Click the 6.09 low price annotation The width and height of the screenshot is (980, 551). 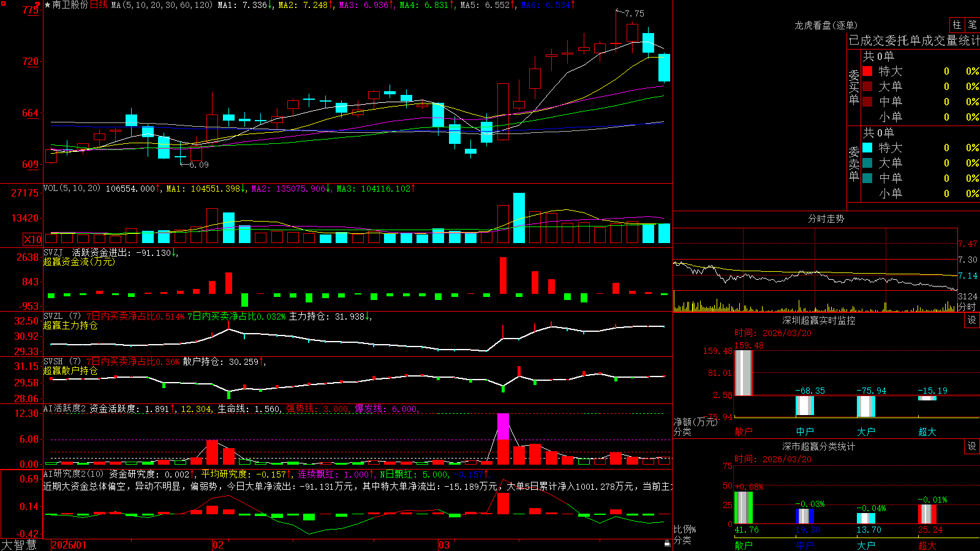(x=199, y=165)
